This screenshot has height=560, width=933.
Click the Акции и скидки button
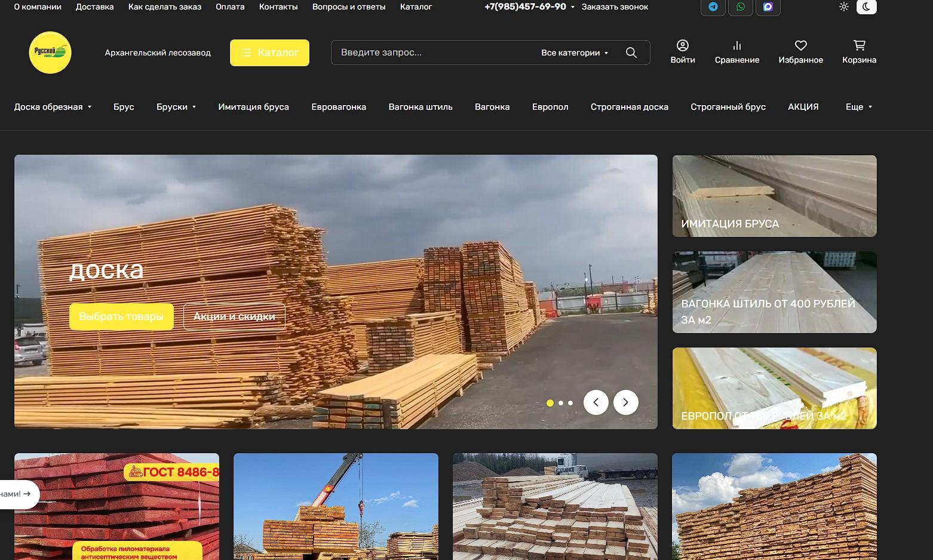[234, 316]
